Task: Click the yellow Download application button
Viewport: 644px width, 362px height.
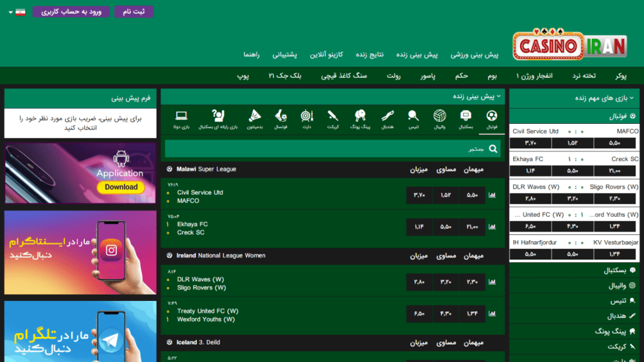Action: click(121, 187)
